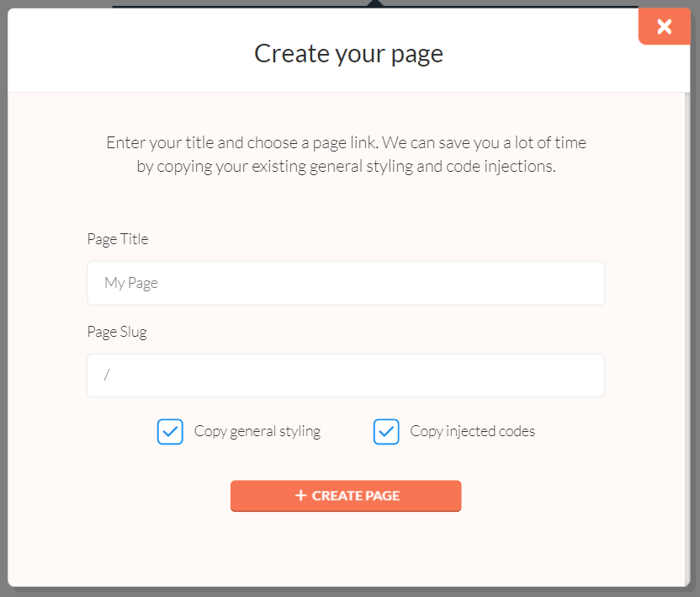
Task: Click the "Page Title" field label
Action: pyautogui.click(x=118, y=239)
